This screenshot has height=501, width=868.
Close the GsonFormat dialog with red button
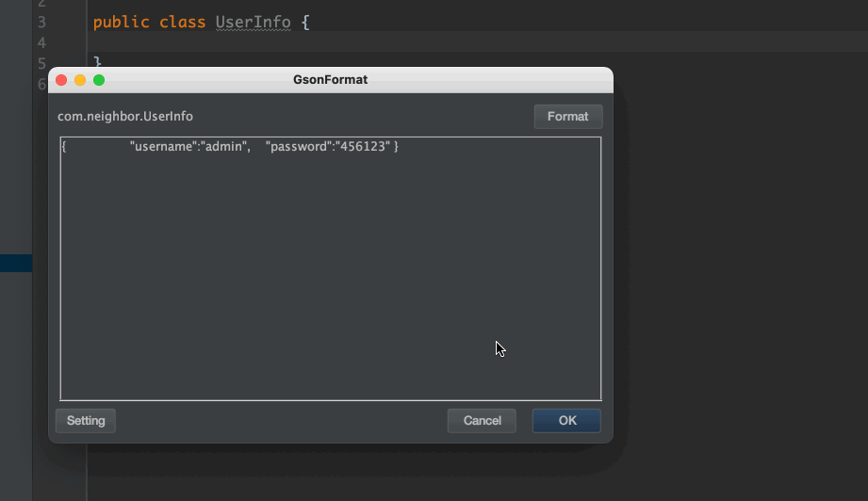click(61, 80)
